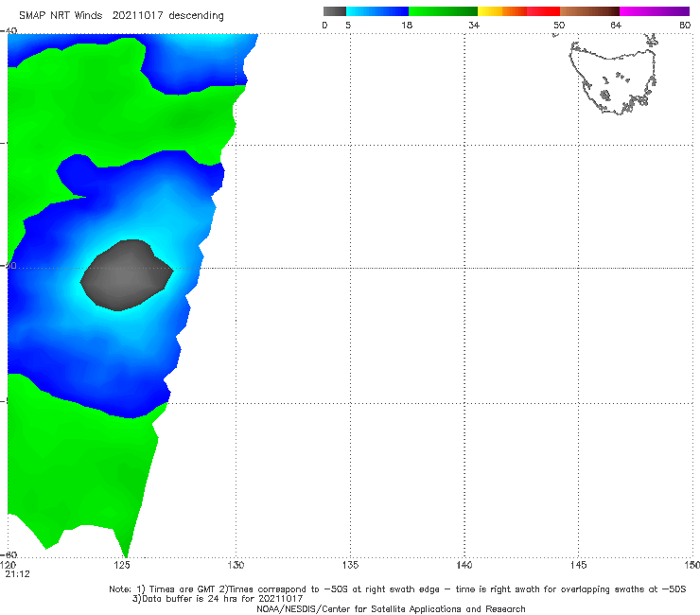The width and height of the screenshot is (700, 615).
Task: Click the cyan-blue 5-18 knot color bar segment
Action: point(377,11)
